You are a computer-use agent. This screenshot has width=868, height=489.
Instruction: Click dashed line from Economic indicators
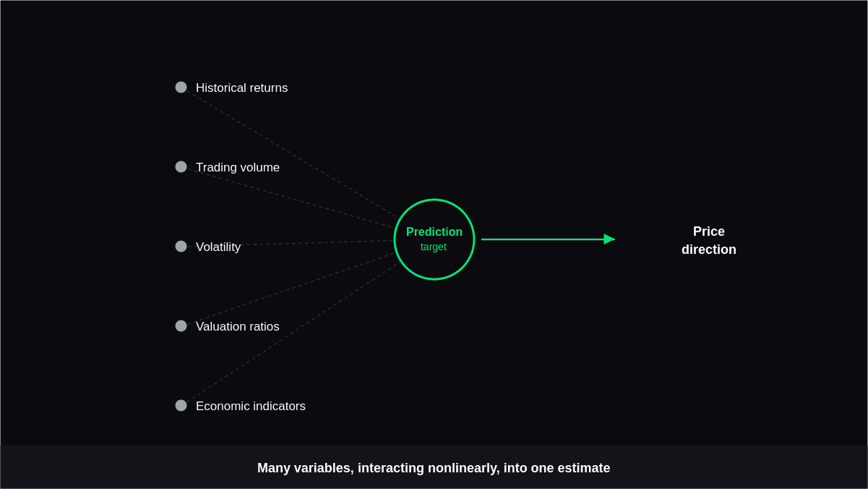[x=289, y=334]
